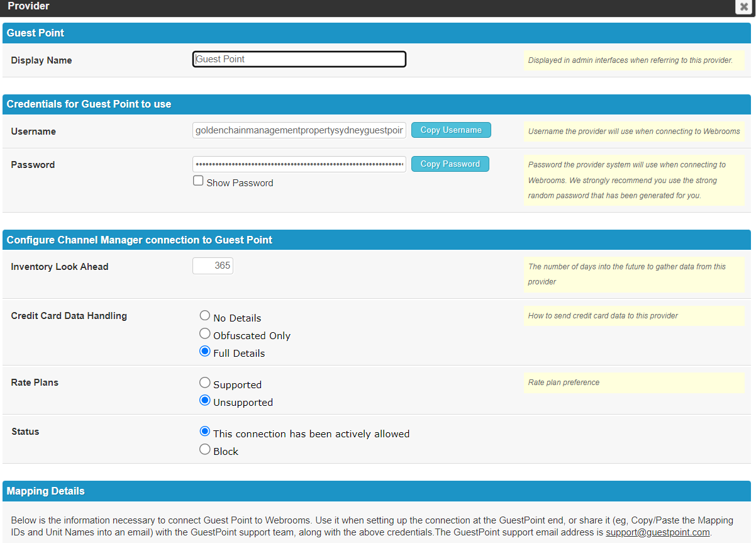
Task: Click the Credit Card Data Handling label
Action: tap(69, 316)
